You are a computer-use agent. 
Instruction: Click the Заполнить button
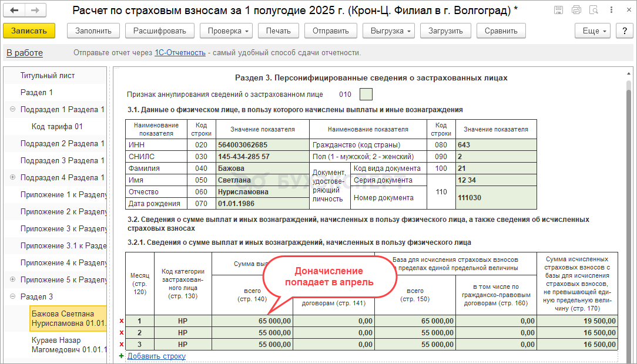coord(93,31)
